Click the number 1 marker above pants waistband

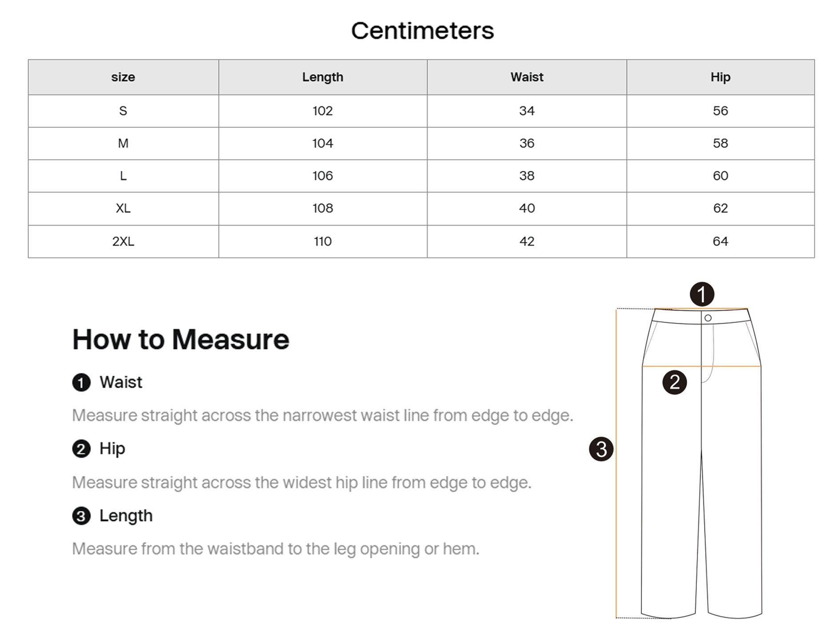coord(702,294)
